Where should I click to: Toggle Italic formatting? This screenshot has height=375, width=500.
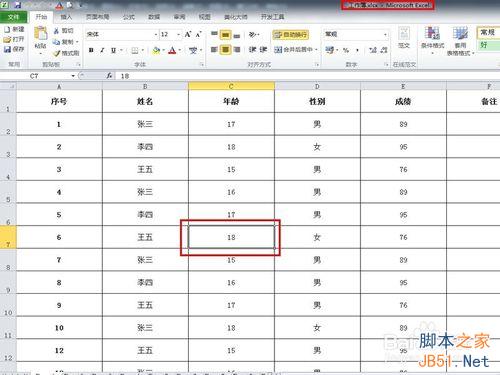click(102, 50)
